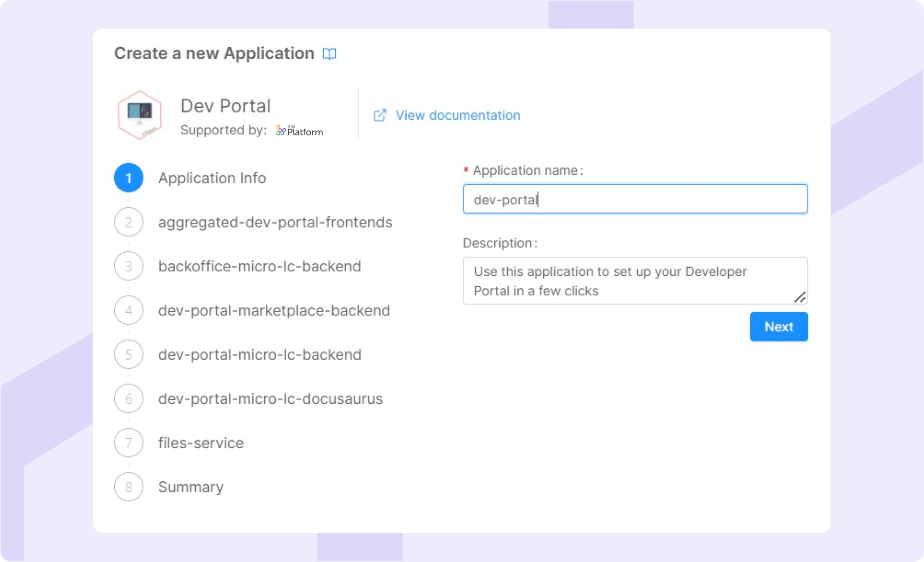Click step 2 circle icon
Viewport: 924px width, 562px height.
[x=128, y=222]
